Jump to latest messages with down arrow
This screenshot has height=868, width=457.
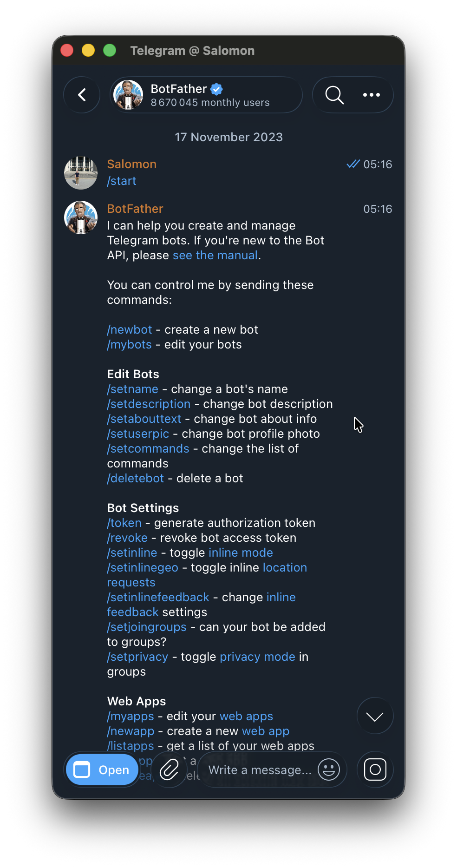[375, 716]
